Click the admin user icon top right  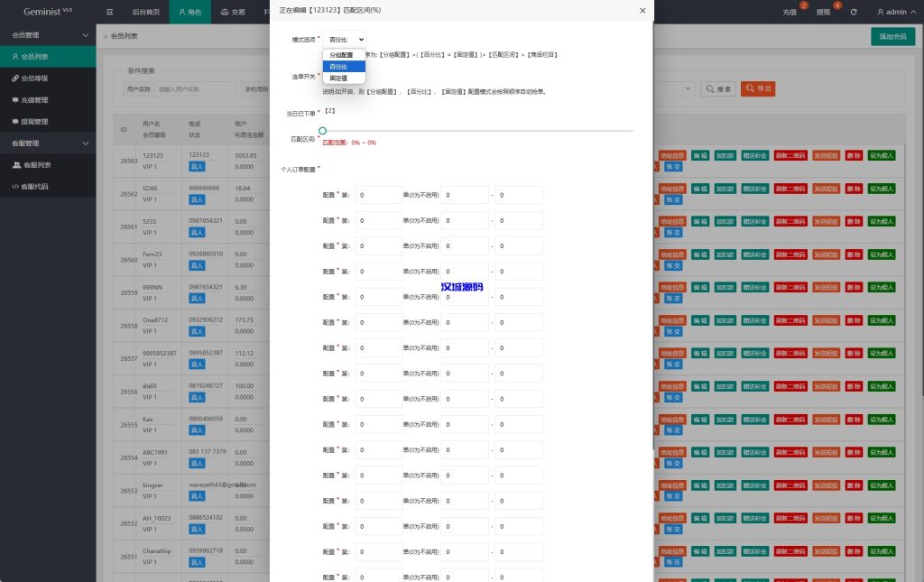[880, 12]
